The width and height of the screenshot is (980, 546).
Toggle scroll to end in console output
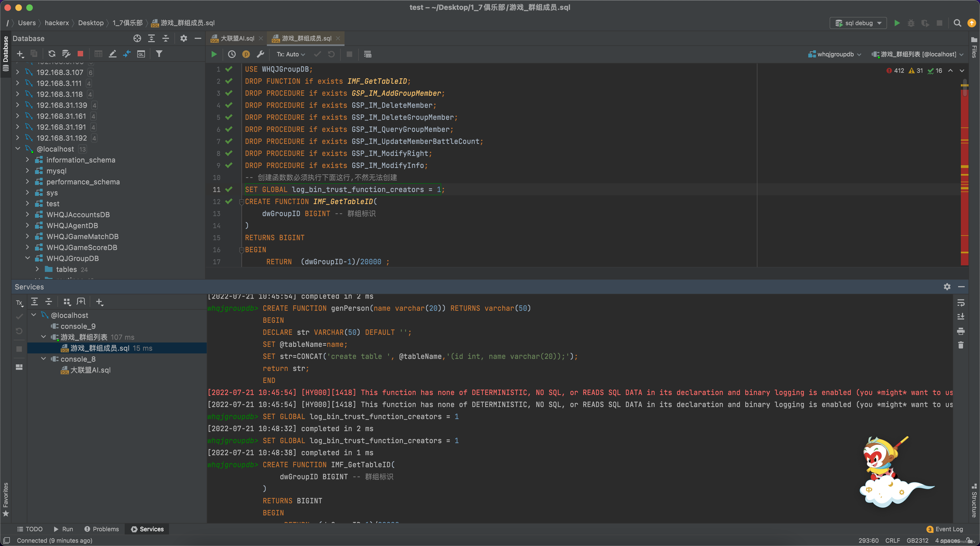click(x=961, y=316)
